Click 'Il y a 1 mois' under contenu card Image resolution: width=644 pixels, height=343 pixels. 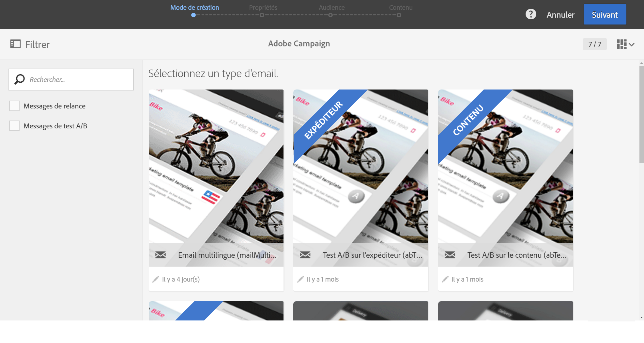[467, 279]
